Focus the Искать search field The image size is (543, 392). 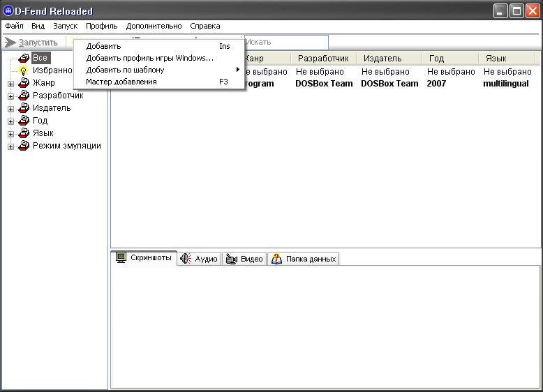pyautogui.click(x=286, y=43)
